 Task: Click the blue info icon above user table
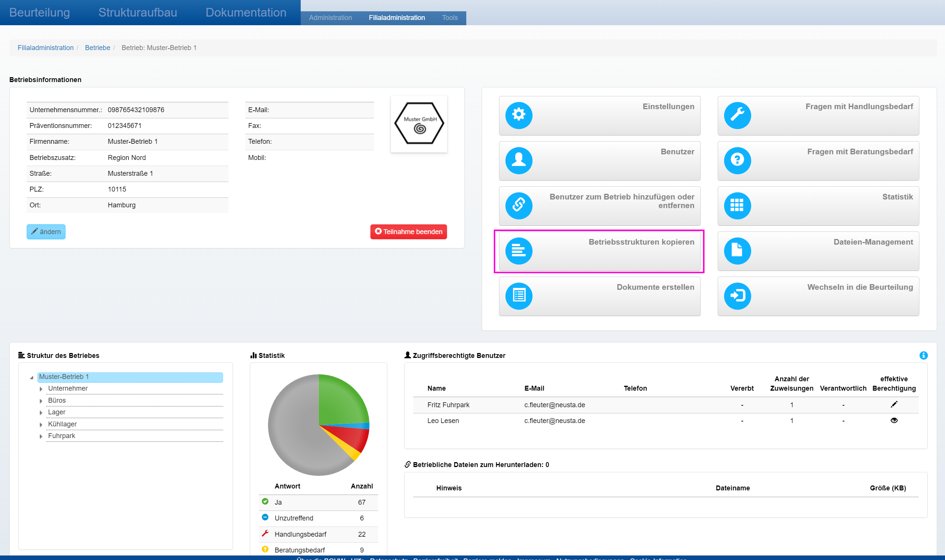[x=923, y=355]
